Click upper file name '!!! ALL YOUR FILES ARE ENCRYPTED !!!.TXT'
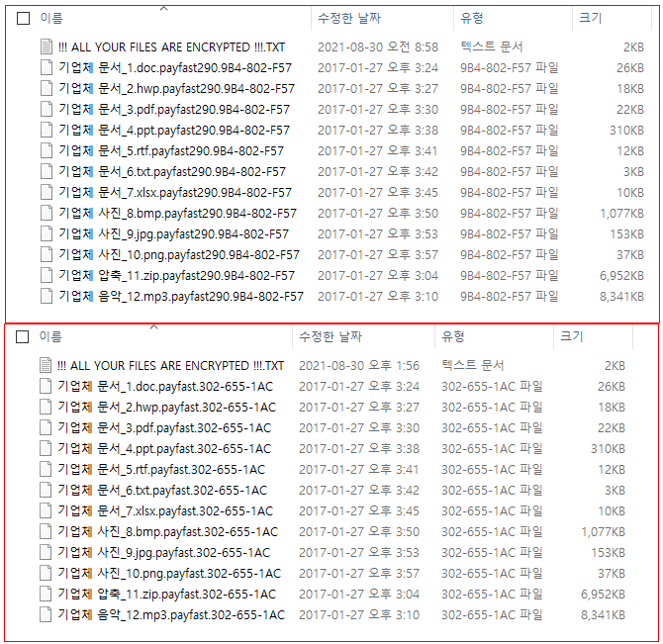This screenshot has height=644, width=663. 171,46
